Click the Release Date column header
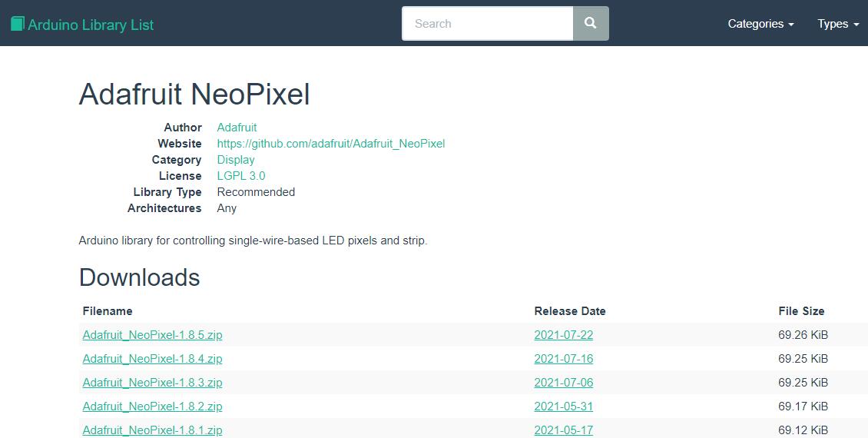Viewport: 868px width, 438px height. coord(570,311)
